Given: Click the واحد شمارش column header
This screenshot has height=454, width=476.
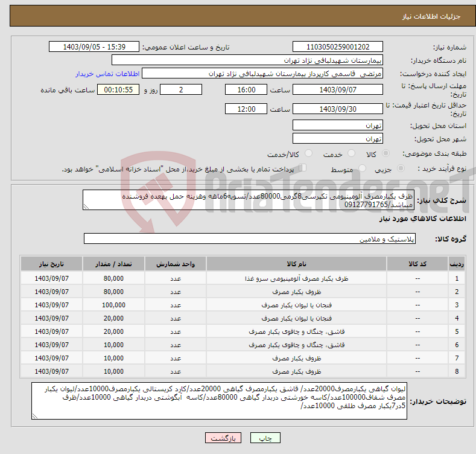Looking at the screenshot, I should pos(176,264).
